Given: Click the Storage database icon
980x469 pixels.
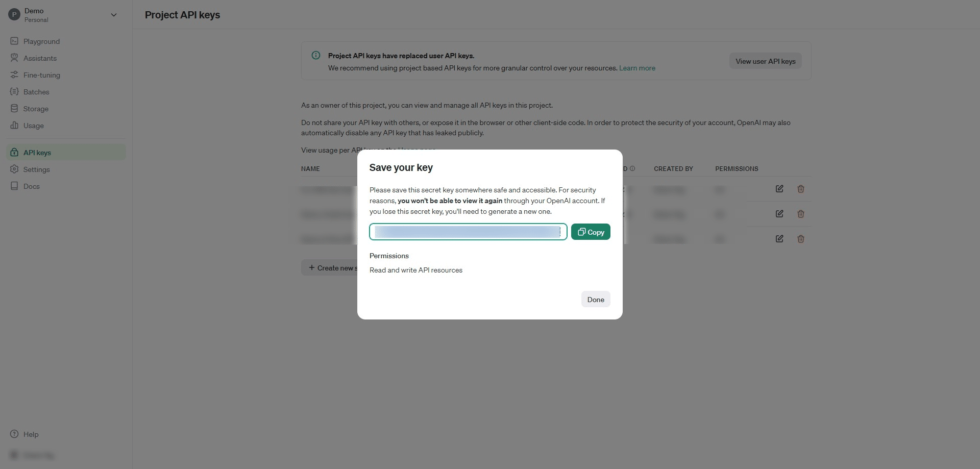Looking at the screenshot, I should pyautogui.click(x=14, y=108).
